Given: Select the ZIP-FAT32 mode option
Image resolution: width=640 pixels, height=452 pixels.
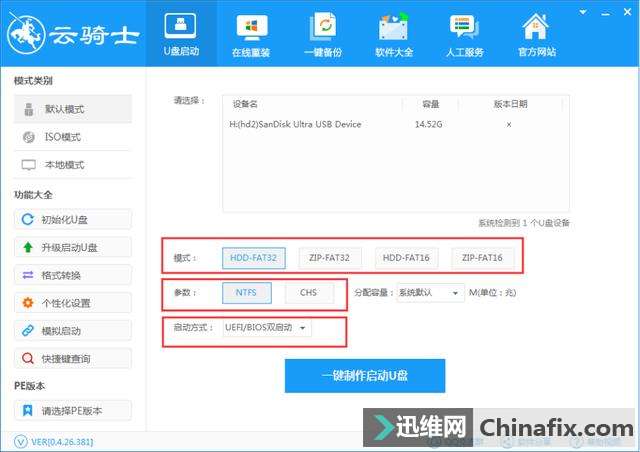Looking at the screenshot, I should click(329, 258).
